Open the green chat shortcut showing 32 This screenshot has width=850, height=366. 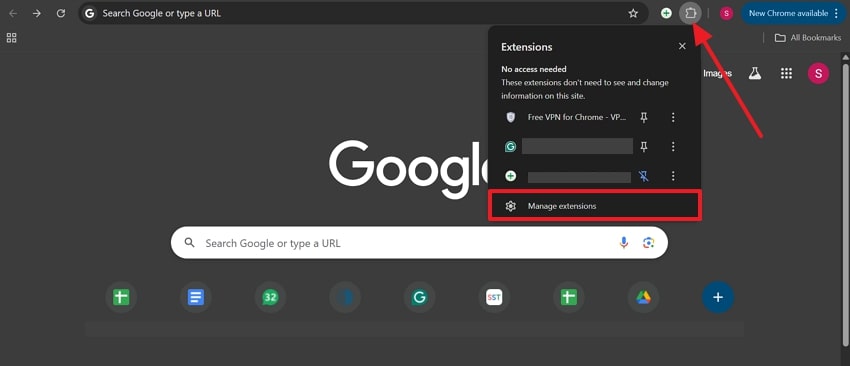[x=270, y=297]
